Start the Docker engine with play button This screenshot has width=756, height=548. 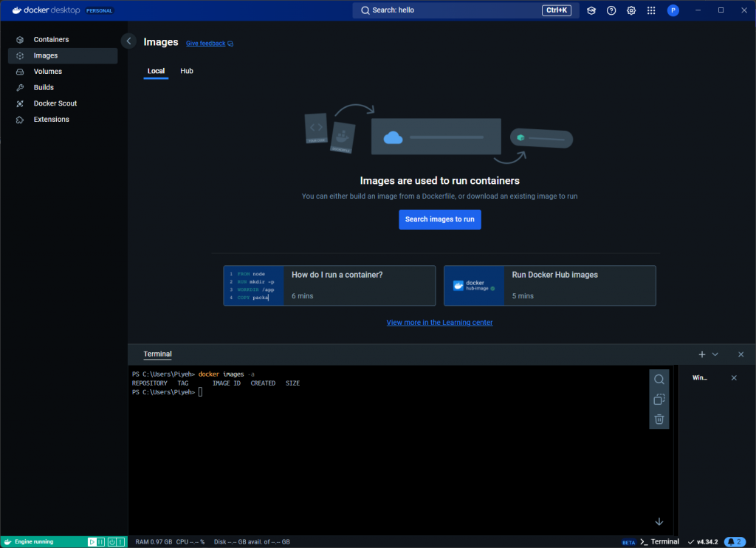coord(92,542)
